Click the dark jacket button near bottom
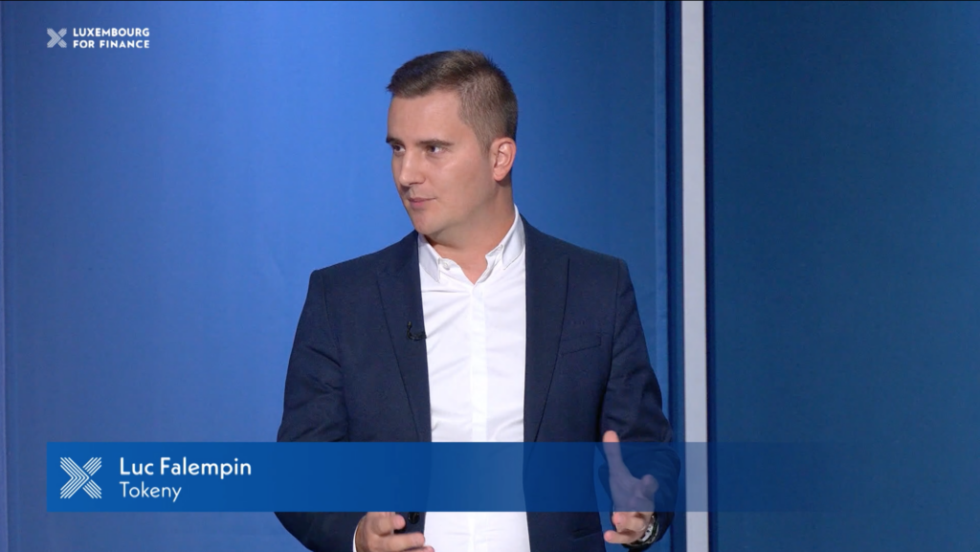 (412, 519)
